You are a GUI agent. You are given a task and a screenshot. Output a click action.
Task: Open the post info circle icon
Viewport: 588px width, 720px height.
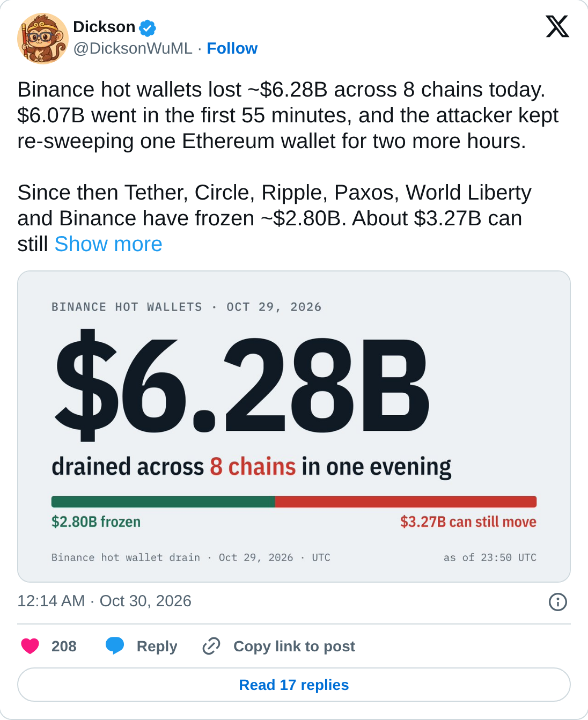(x=558, y=602)
